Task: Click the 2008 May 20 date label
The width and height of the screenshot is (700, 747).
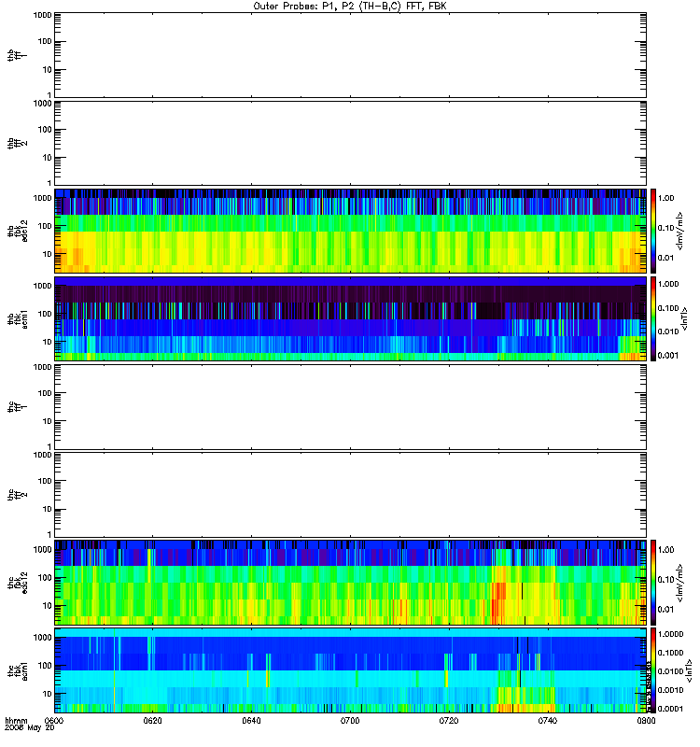Action: point(30,728)
